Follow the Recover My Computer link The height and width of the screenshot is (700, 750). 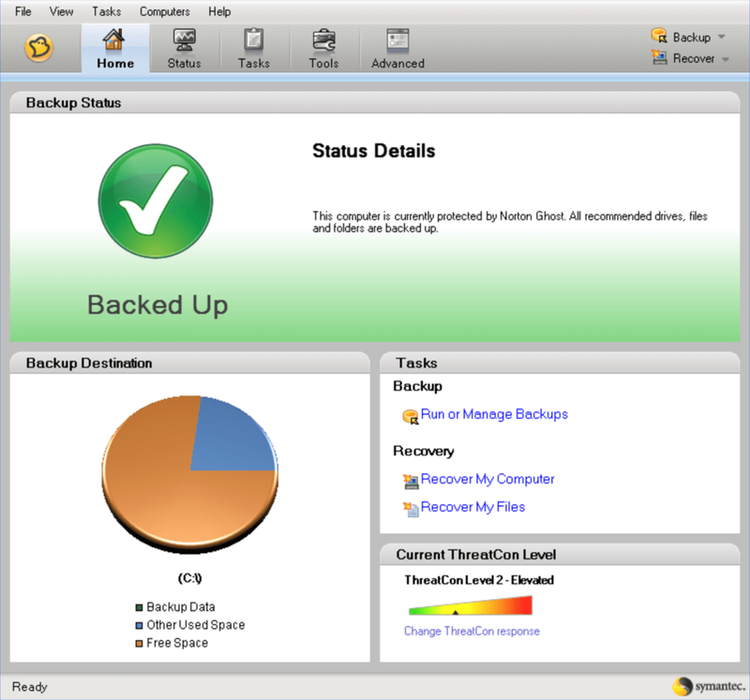[x=487, y=479]
